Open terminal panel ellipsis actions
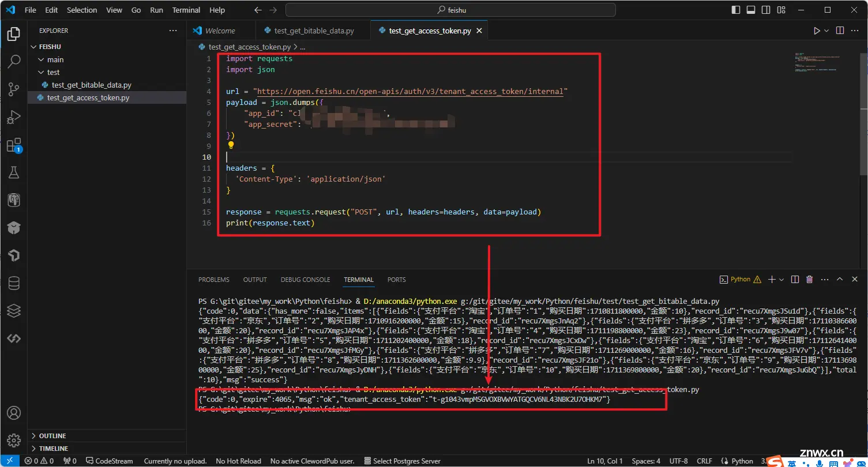The image size is (868, 467). click(824, 279)
